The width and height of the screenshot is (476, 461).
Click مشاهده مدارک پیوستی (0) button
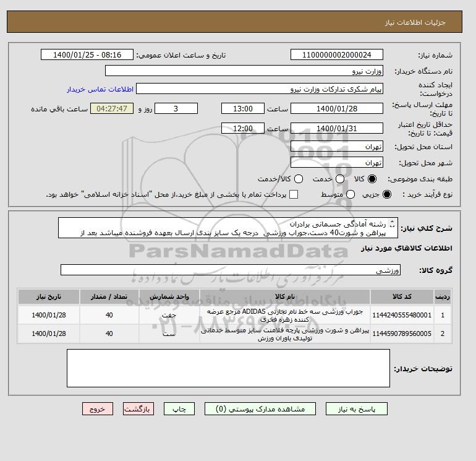coord(260,409)
